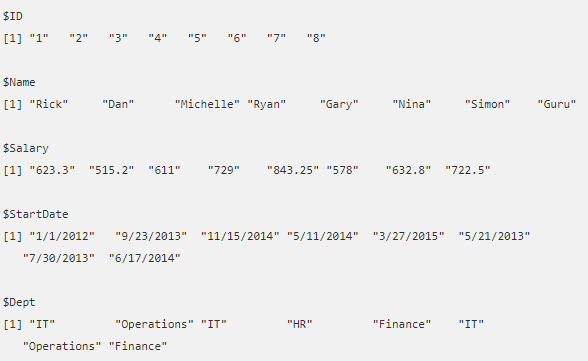Select start date "11/15/2014"
This screenshot has width=588, height=361.
240,236
